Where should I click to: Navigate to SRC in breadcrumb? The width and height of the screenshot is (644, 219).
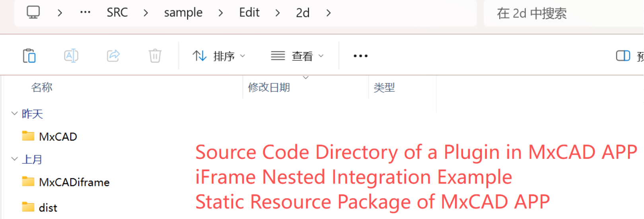(x=117, y=13)
